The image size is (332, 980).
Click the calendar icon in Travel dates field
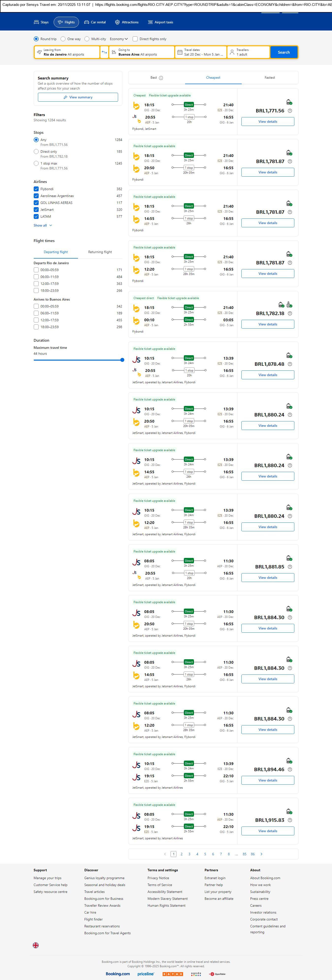click(x=180, y=52)
